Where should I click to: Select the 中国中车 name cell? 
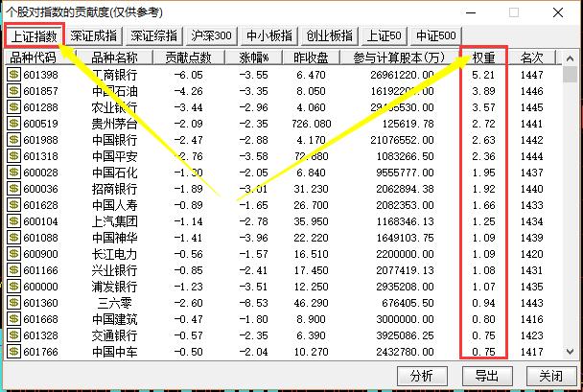point(114,352)
